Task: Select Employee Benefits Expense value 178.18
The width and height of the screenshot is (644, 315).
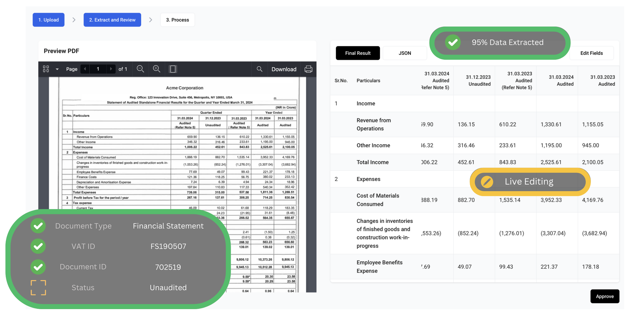Action: click(x=591, y=267)
